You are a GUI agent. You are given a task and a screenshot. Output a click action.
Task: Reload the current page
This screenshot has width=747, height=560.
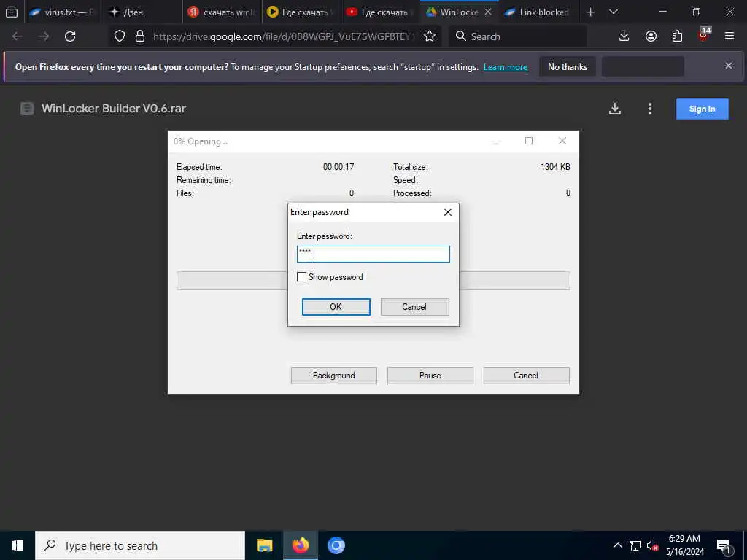pos(70,36)
